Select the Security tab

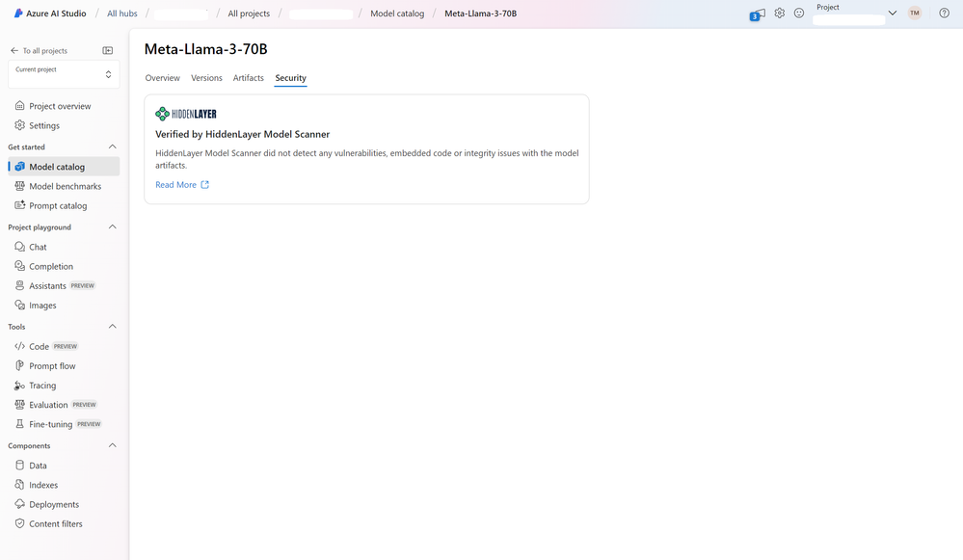click(x=290, y=78)
